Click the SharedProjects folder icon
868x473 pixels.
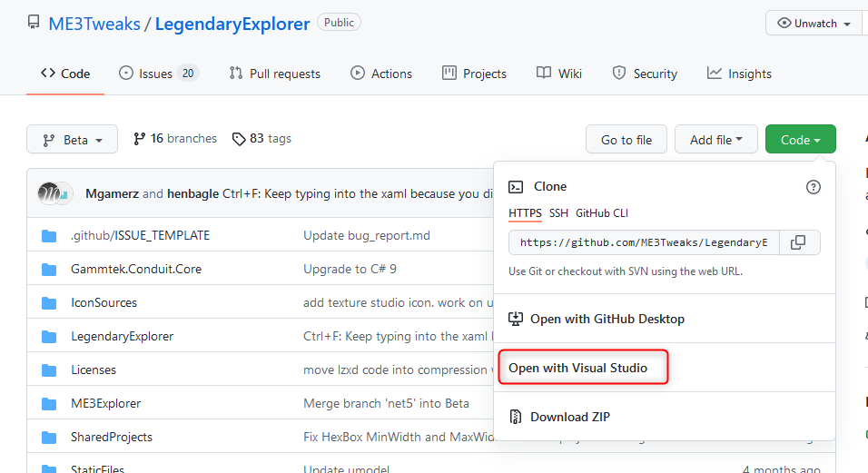(x=49, y=438)
